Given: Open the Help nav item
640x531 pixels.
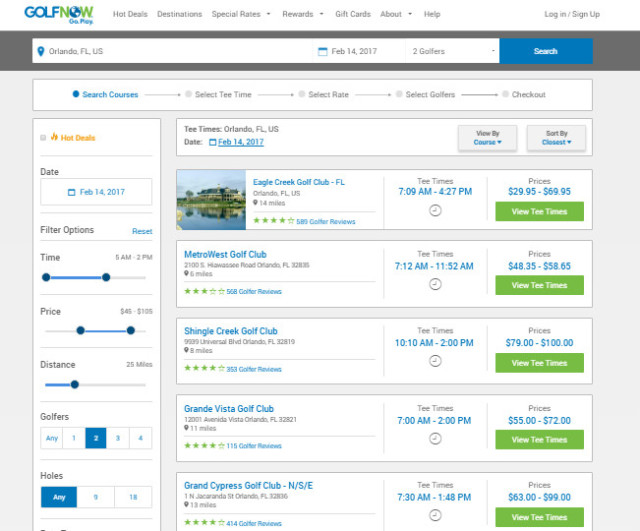Looking at the screenshot, I should [432, 14].
